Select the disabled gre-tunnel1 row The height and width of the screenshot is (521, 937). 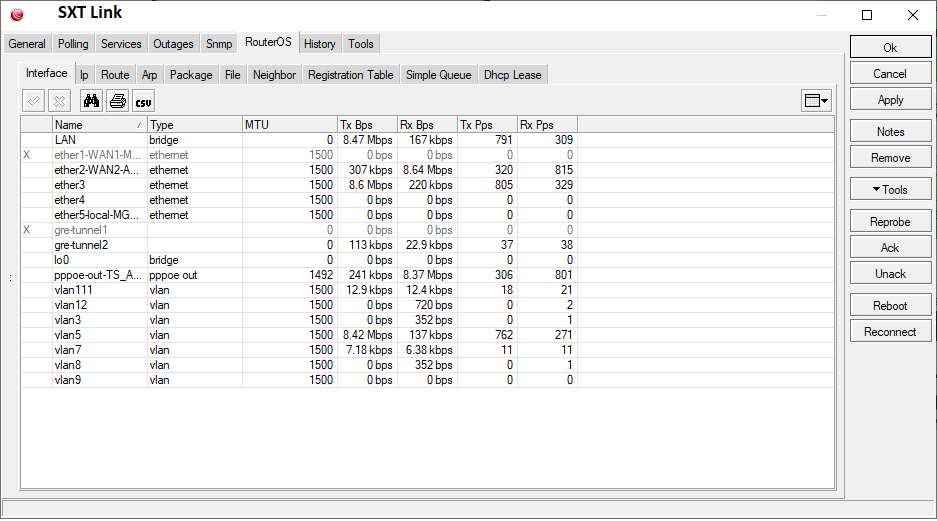(x=299, y=230)
